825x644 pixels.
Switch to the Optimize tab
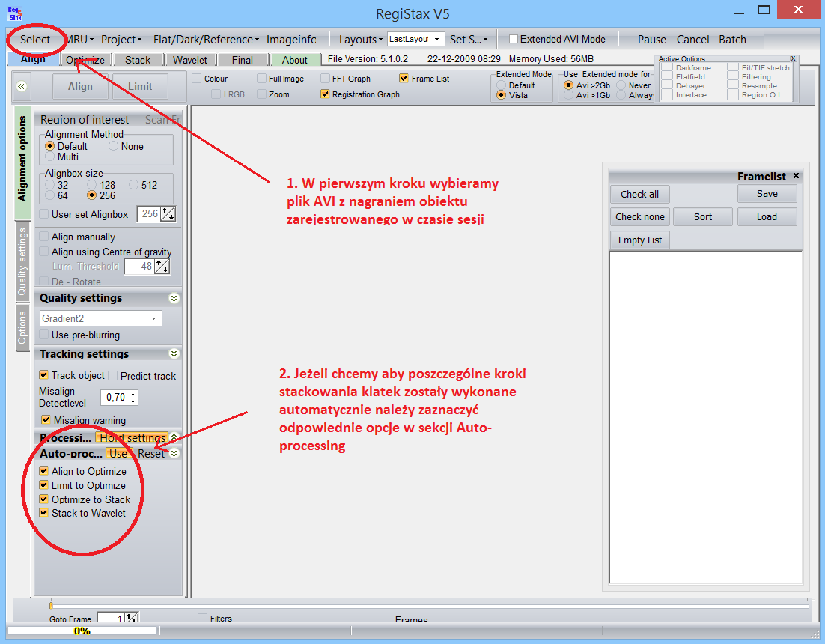(x=86, y=60)
